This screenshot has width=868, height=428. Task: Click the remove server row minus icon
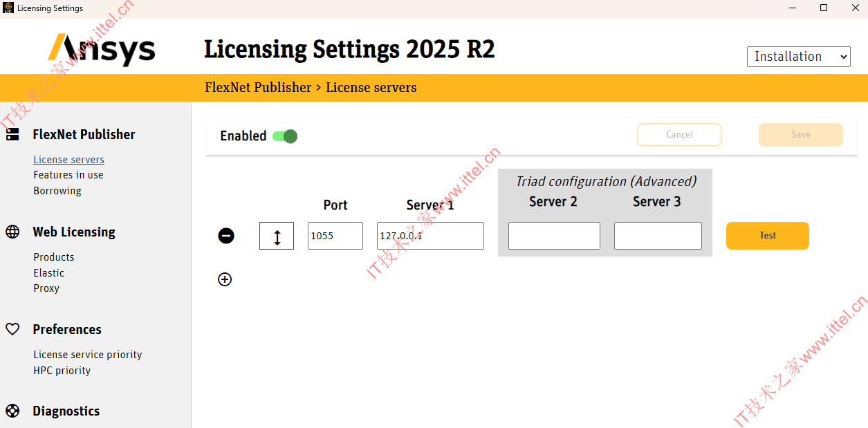point(226,236)
